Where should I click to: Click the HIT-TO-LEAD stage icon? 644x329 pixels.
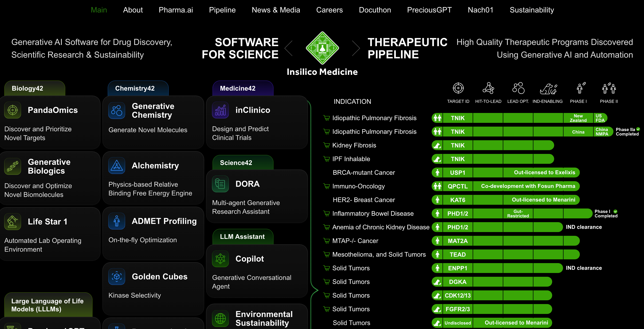[488, 88]
